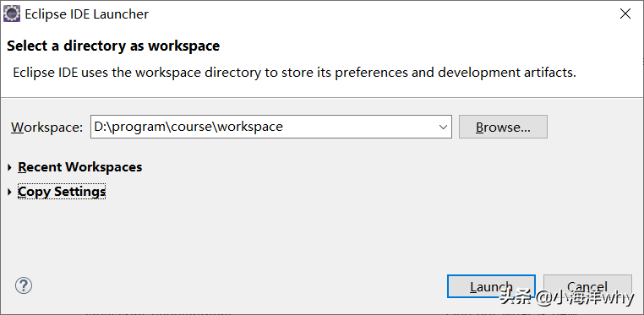Image resolution: width=644 pixels, height=315 pixels.
Task: Click the Recent Workspaces section label
Action: [80, 167]
